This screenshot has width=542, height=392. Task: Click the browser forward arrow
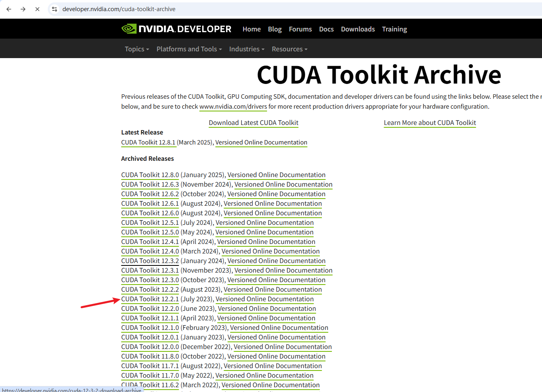(23, 9)
